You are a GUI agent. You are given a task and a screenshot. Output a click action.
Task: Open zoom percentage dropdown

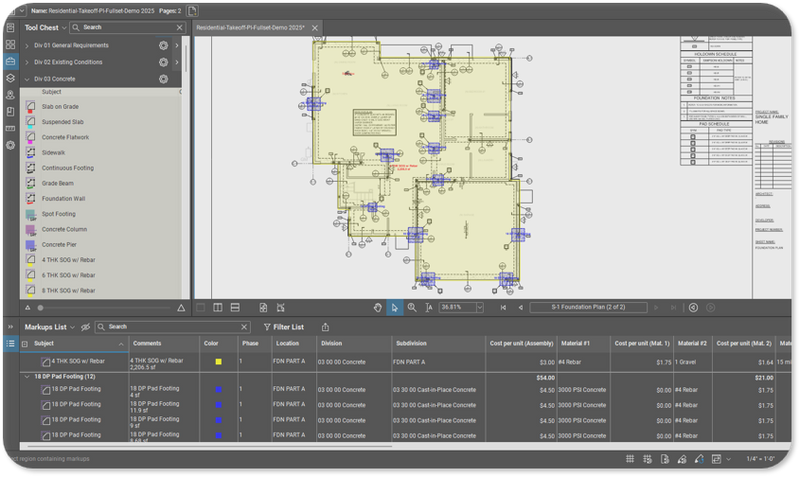[480, 307]
